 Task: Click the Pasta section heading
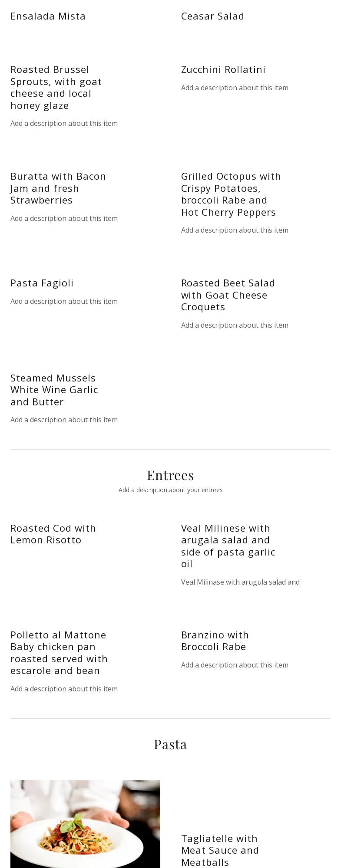pos(170,744)
